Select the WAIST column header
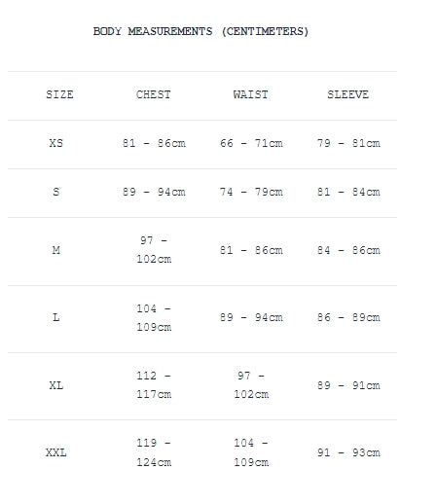Viewport: 436px width, 504px height. point(251,94)
